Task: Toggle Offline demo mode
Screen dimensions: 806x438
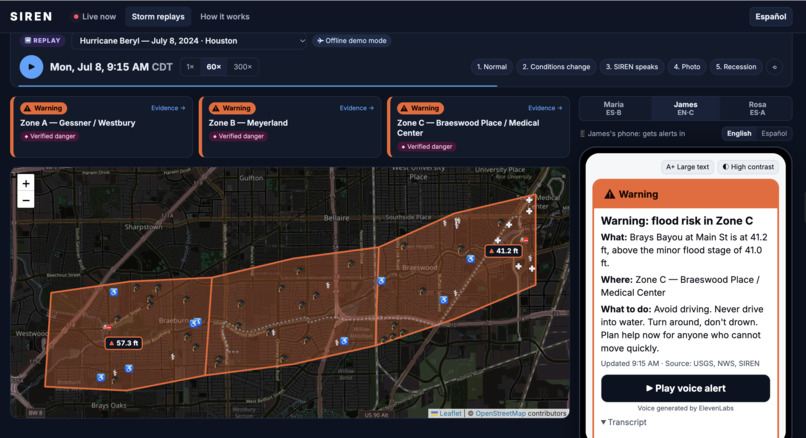Action: [x=352, y=41]
